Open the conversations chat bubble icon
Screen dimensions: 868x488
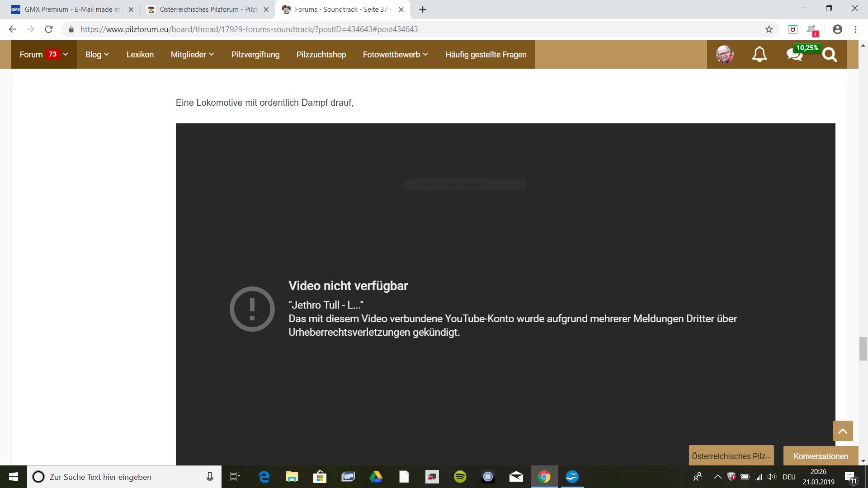coord(794,55)
